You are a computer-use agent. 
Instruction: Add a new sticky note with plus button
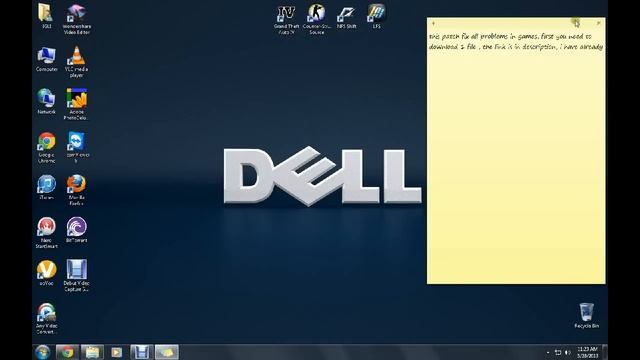pos(433,23)
